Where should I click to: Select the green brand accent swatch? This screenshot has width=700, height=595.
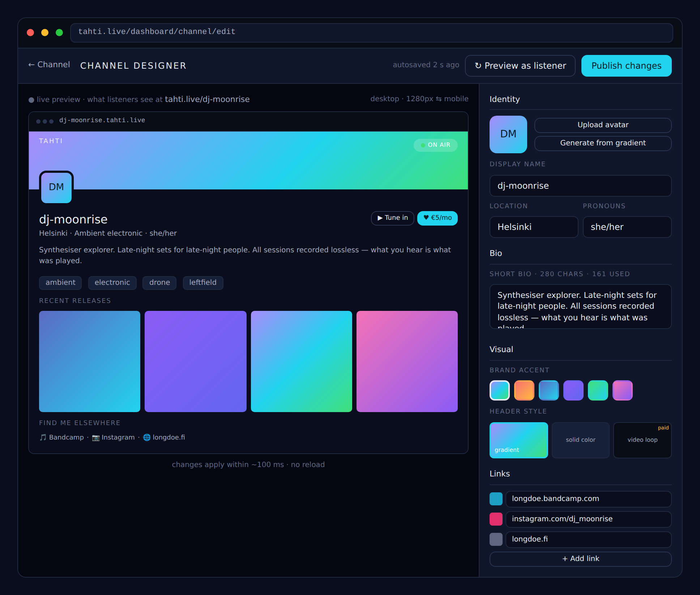(598, 390)
